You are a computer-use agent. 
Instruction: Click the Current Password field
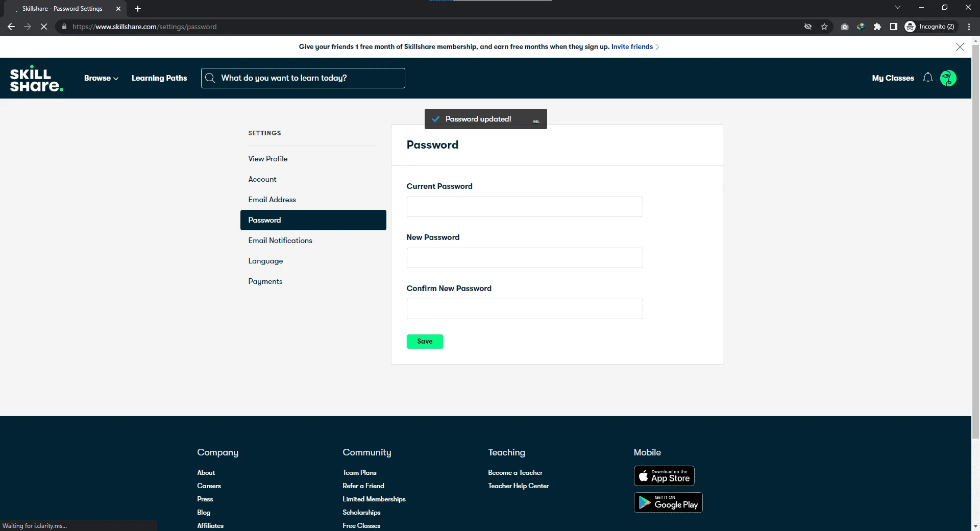click(x=525, y=207)
